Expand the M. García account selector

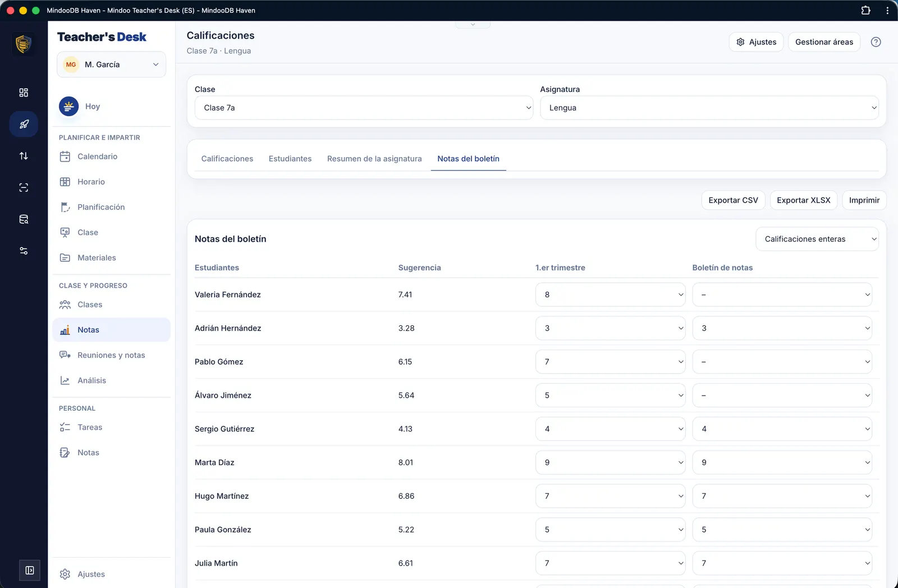click(111, 65)
